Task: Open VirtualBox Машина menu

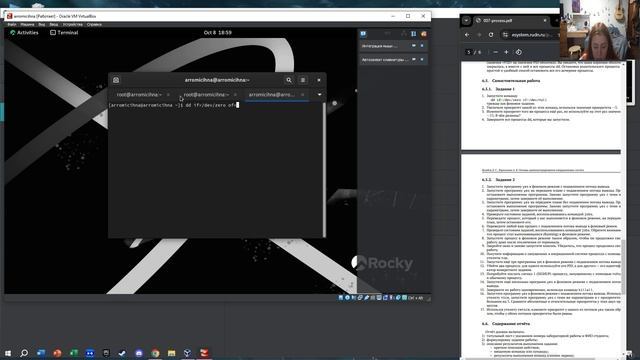Action: [x=27, y=24]
